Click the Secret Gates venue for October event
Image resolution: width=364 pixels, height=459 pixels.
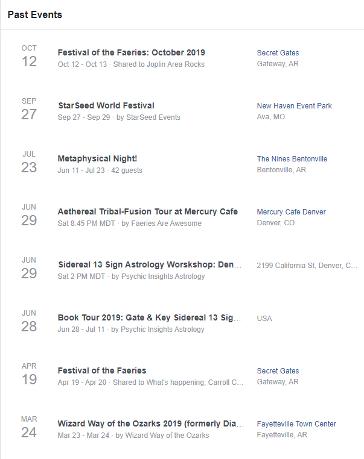tap(278, 53)
